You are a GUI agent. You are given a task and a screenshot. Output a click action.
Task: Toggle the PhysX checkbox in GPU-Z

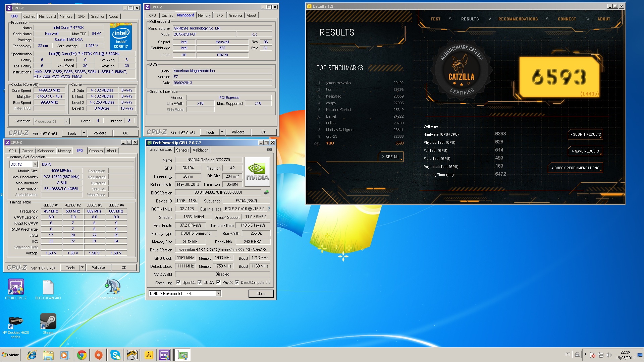[218, 283]
